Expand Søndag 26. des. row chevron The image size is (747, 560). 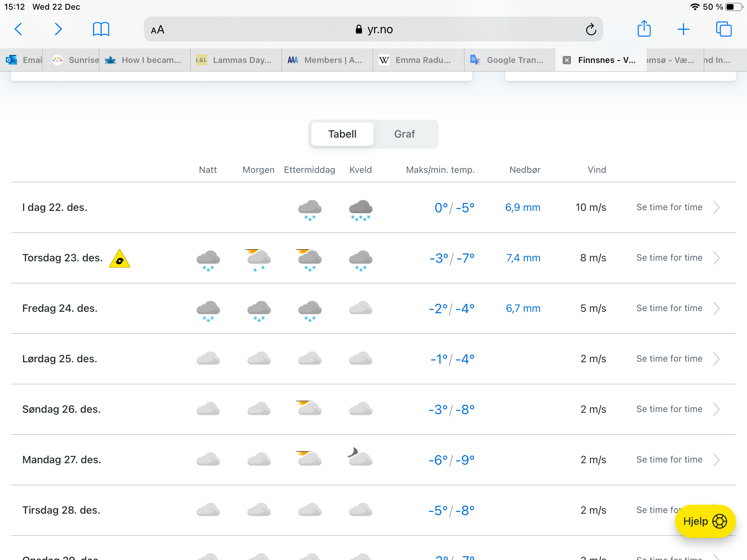point(717,409)
